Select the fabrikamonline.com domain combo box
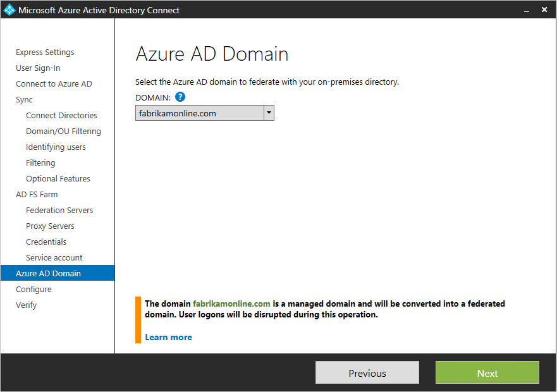The image size is (557, 392). [199, 113]
